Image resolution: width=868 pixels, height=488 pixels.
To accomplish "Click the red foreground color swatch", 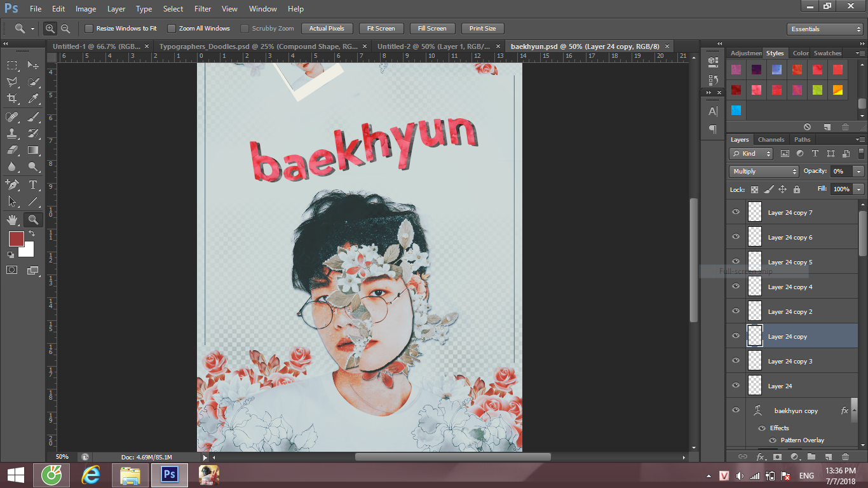I will pos(16,239).
